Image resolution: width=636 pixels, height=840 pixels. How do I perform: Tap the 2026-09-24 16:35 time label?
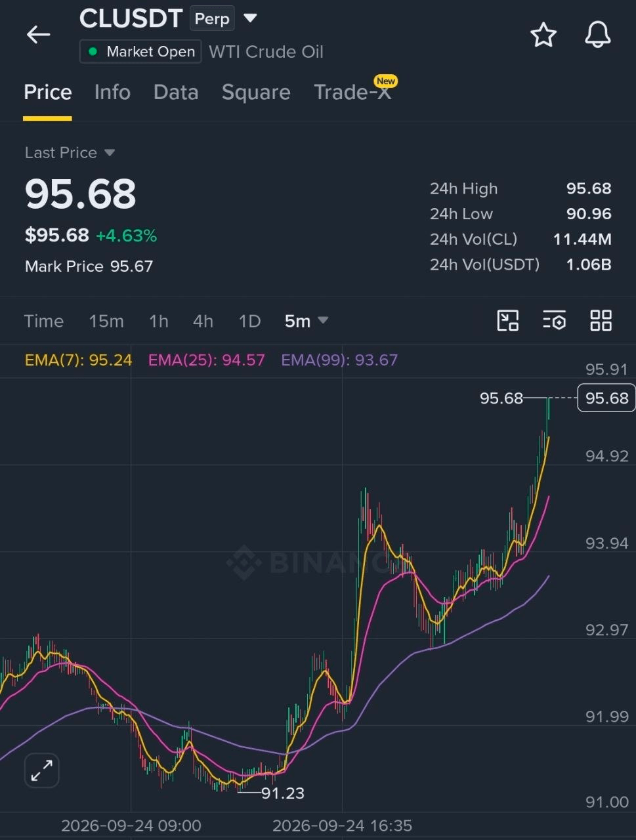(x=342, y=826)
